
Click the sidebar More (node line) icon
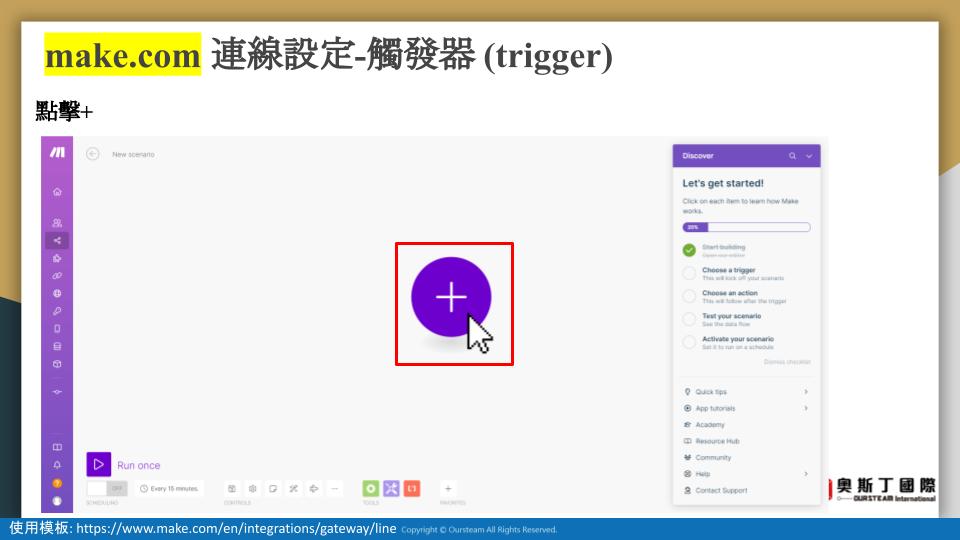click(57, 392)
